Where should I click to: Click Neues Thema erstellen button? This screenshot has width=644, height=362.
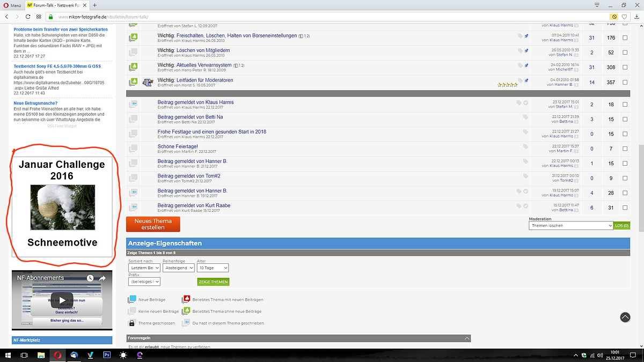click(x=153, y=224)
